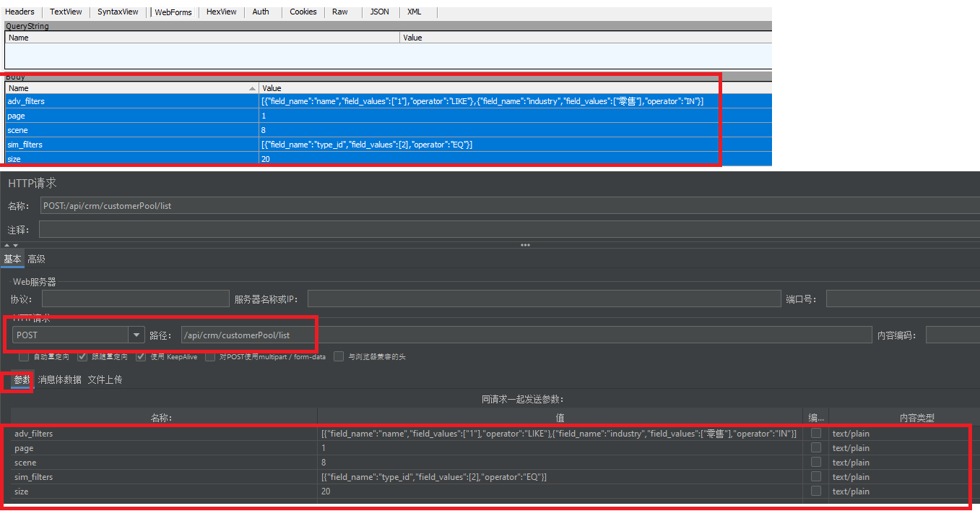Click the sort arrow in Body Name header
The width and height of the screenshot is (980, 511).
[252, 88]
